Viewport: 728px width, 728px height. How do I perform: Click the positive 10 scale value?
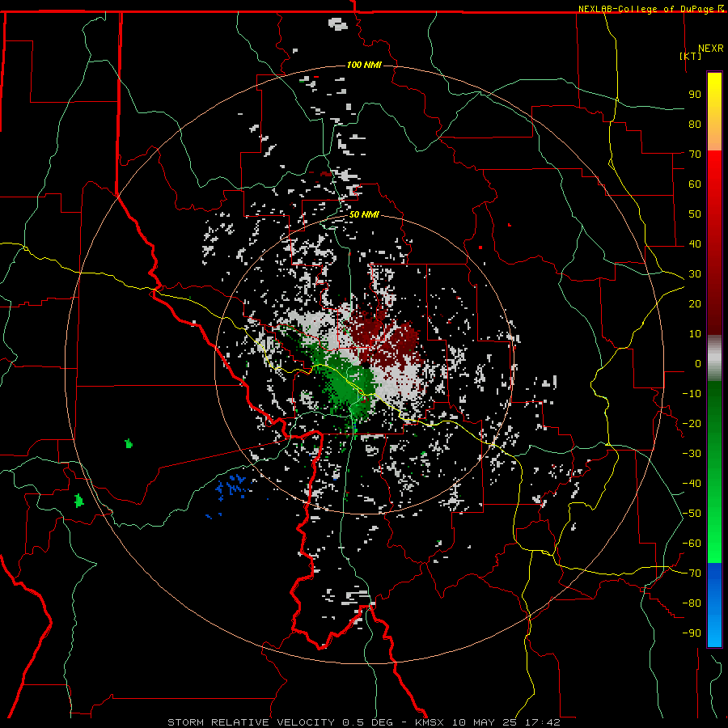(695, 334)
